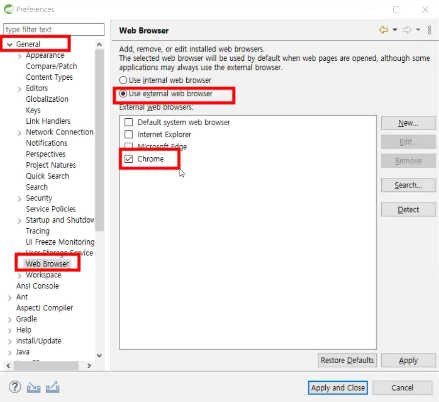This screenshot has width=439, height=402.
Task: Expand the Startup and Shutdown node
Action: pos(19,221)
